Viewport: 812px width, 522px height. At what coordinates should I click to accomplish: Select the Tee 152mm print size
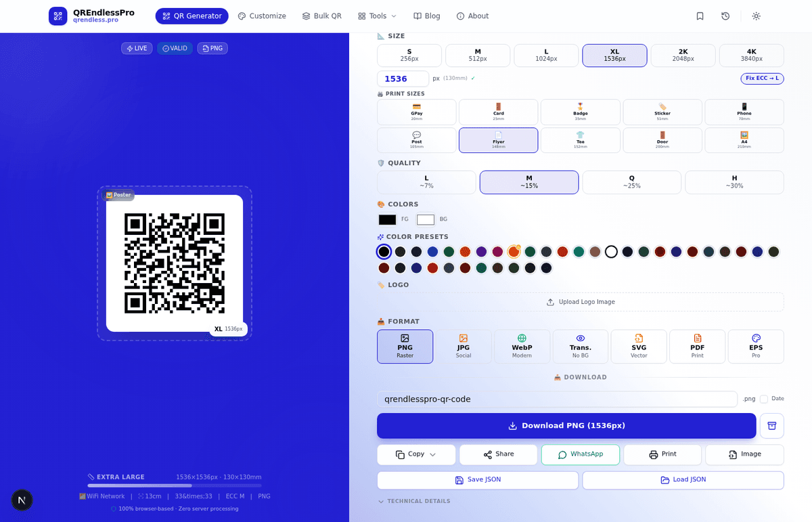(x=581, y=140)
